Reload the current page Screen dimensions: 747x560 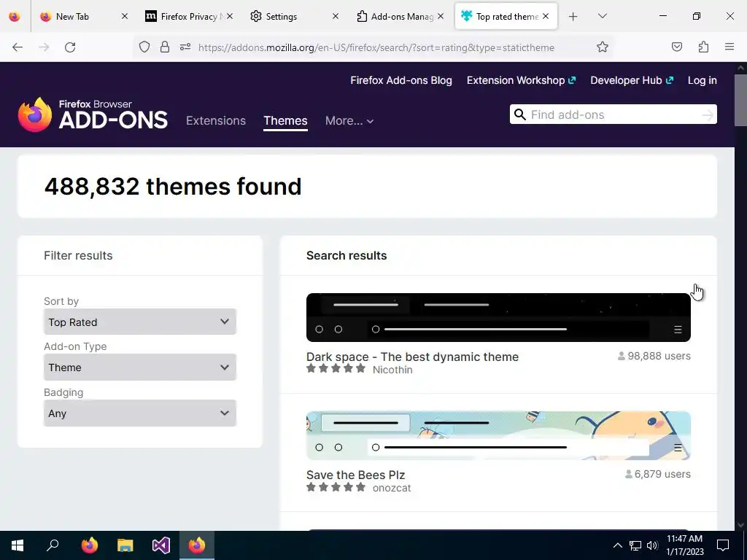(x=70, y=47)
